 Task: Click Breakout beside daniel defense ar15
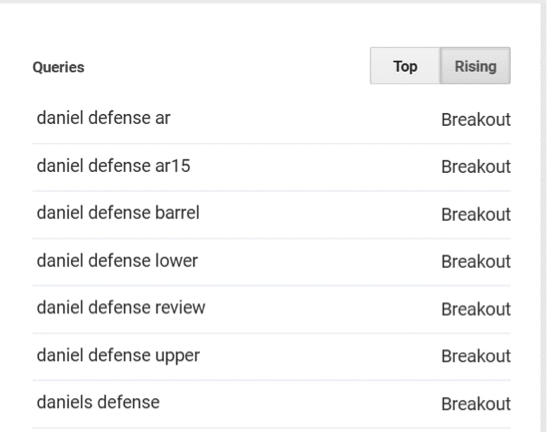tap(476, 167)
